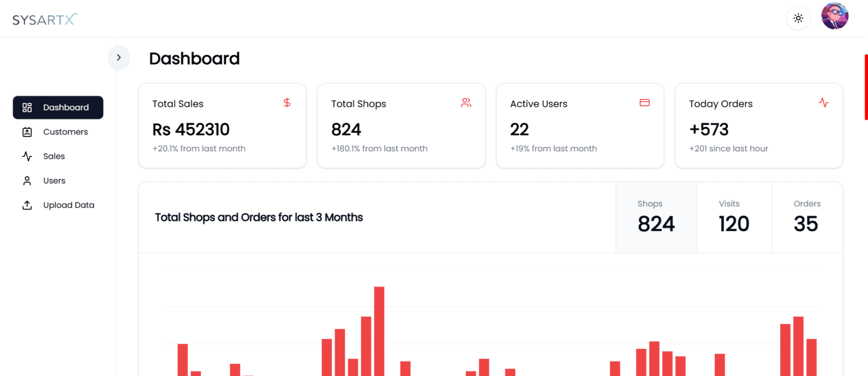Screen dimensions: 868x376
Task: Click the SYSARTX logo
Action: [x=45, y=18]
